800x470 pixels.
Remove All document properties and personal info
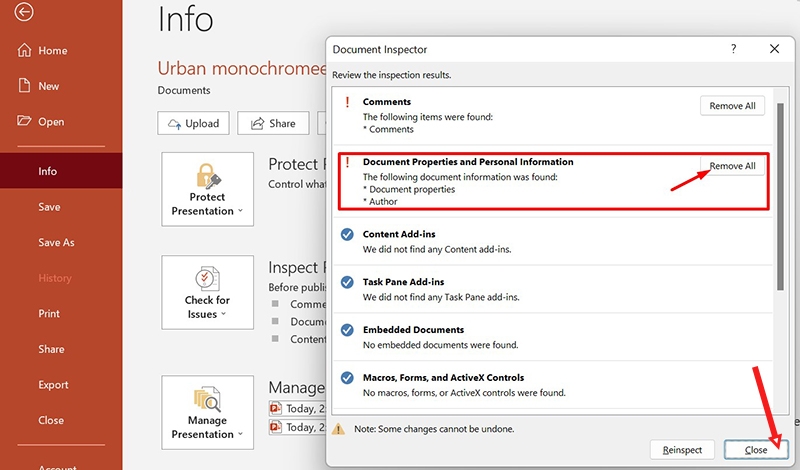click(x=732, y=166)
